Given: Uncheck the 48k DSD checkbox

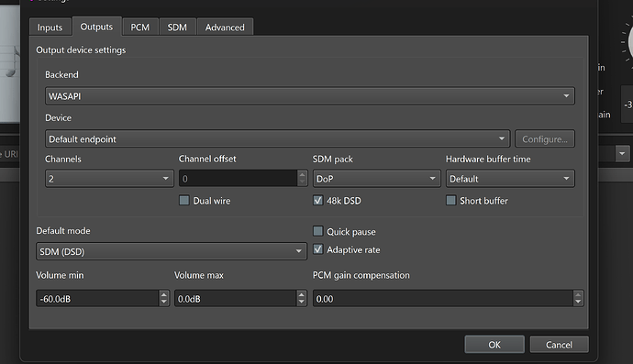Looking at the screenshot, I should [318, 201].
